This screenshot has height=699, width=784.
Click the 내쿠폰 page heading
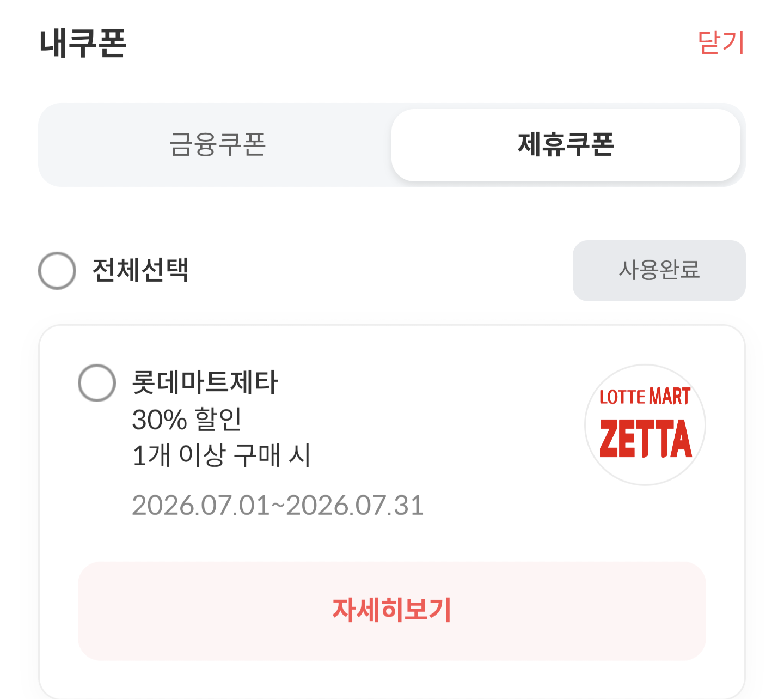(83, 43)
